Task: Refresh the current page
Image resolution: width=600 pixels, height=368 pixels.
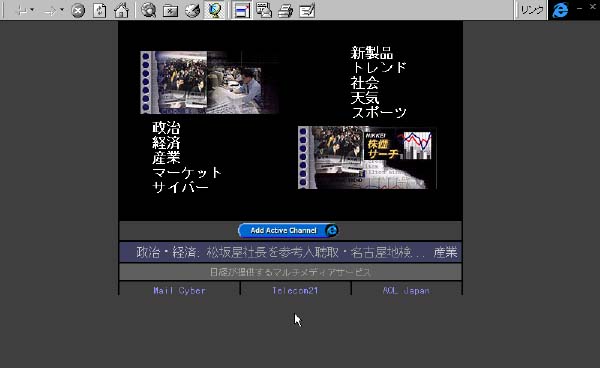Action: (x=99, y=10)
